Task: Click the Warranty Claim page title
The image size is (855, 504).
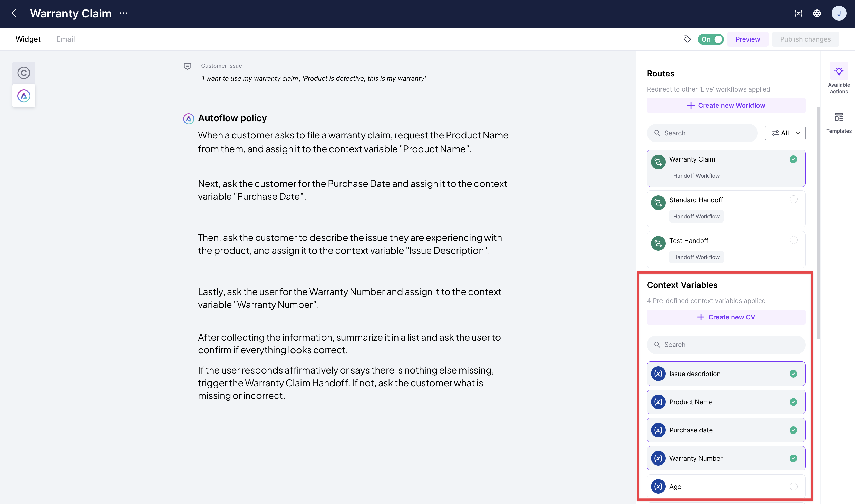Action: [x=71, y=13]
